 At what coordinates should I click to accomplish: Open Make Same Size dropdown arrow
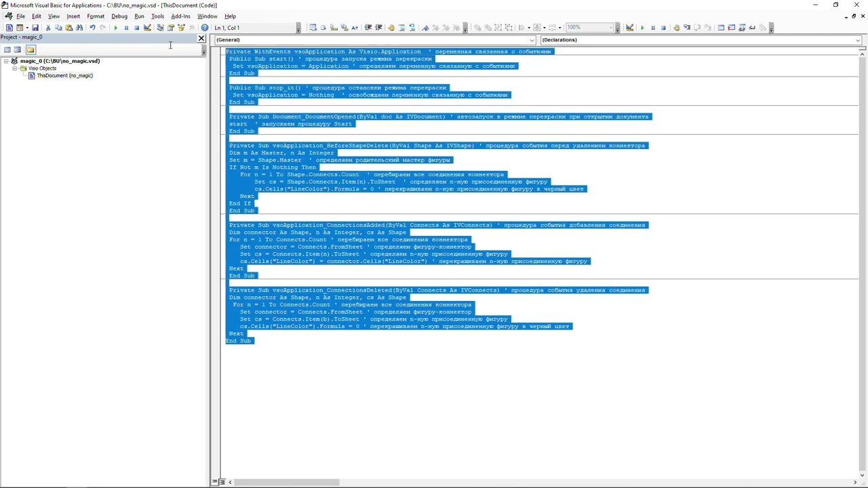[560, 28]
